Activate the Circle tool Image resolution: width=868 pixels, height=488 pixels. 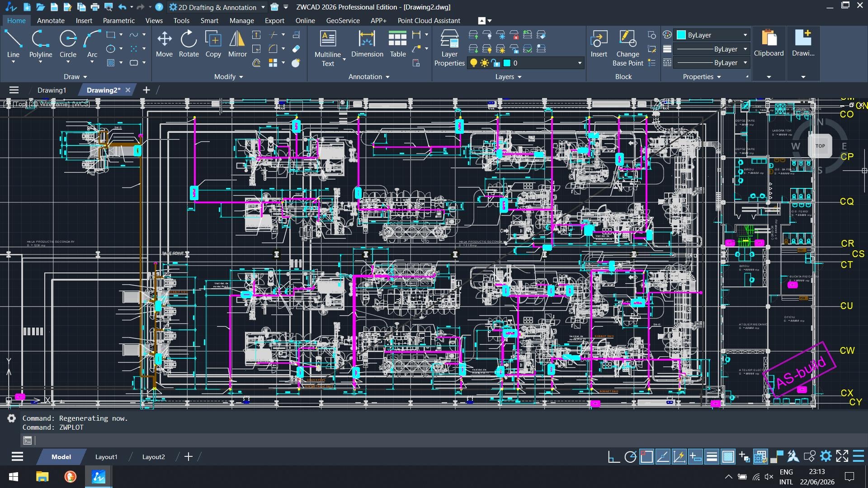[68, 44]
